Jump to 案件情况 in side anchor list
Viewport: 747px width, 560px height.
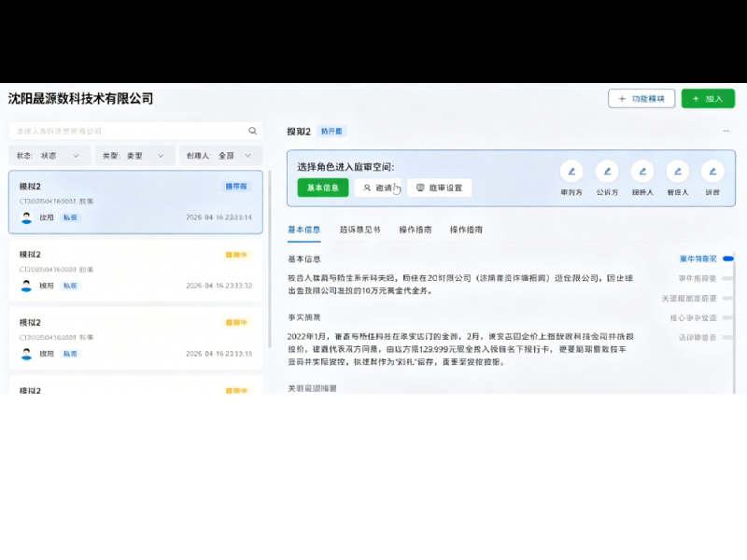(698, 259)
